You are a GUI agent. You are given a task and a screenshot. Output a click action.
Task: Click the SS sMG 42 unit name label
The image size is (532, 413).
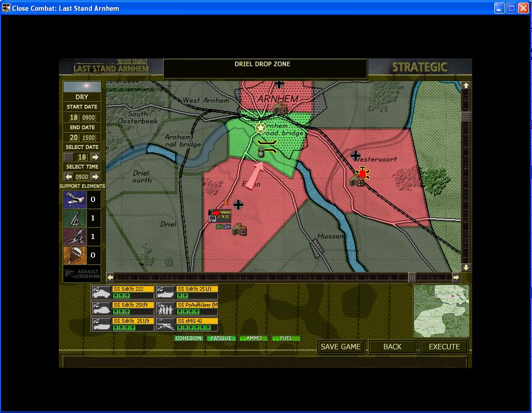[197, 321]
